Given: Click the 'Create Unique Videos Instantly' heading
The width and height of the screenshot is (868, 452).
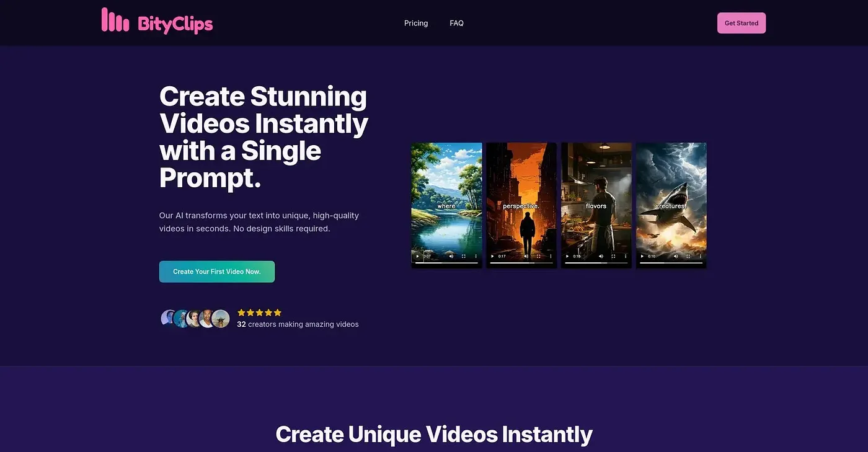Looking at the screenshot, I should pos(434,434).
